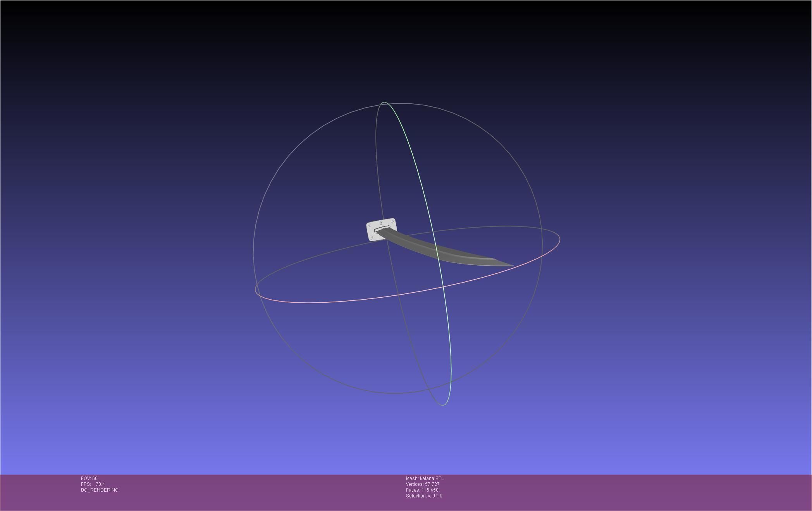
Task: Click the top left slot on the guard
Action: pos(370,226)
